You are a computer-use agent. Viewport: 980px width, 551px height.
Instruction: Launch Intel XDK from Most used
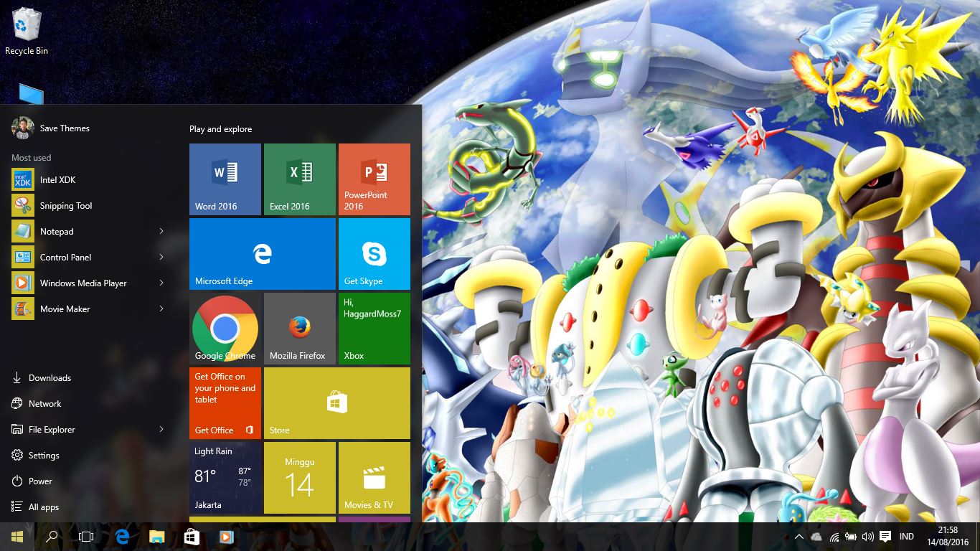89,180
